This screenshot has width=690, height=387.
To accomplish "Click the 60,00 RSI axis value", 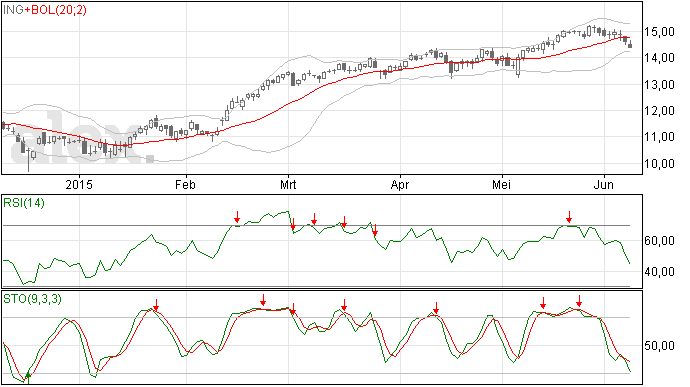I will pos(659,241).
